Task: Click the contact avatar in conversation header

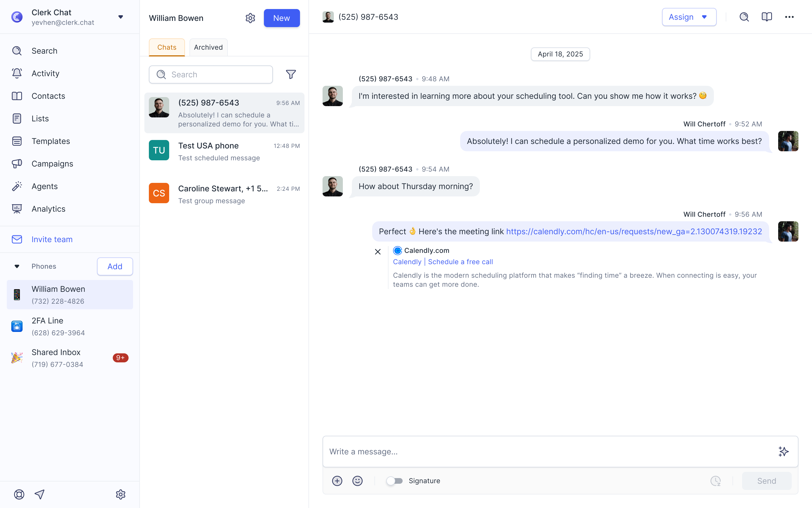Action: 328,17
